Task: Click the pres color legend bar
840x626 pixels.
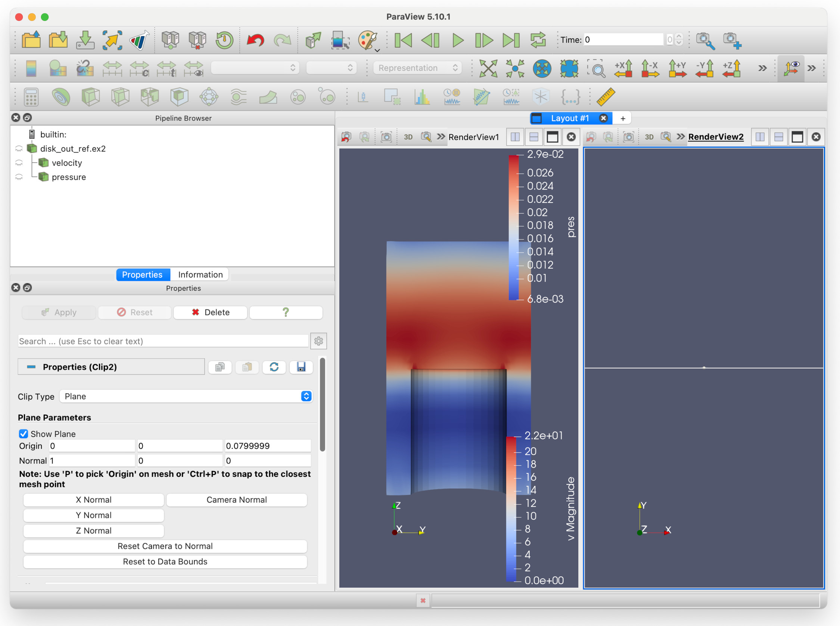Action: tap(513, 227)
